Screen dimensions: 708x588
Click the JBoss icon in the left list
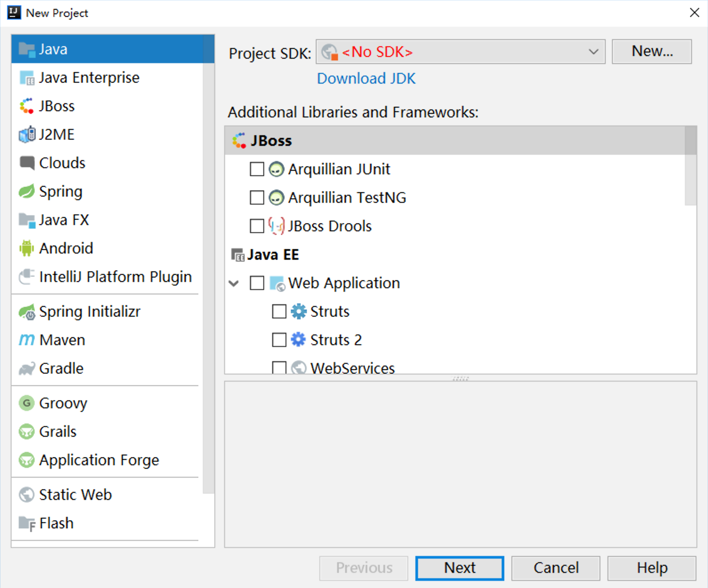tap(27, 106)
